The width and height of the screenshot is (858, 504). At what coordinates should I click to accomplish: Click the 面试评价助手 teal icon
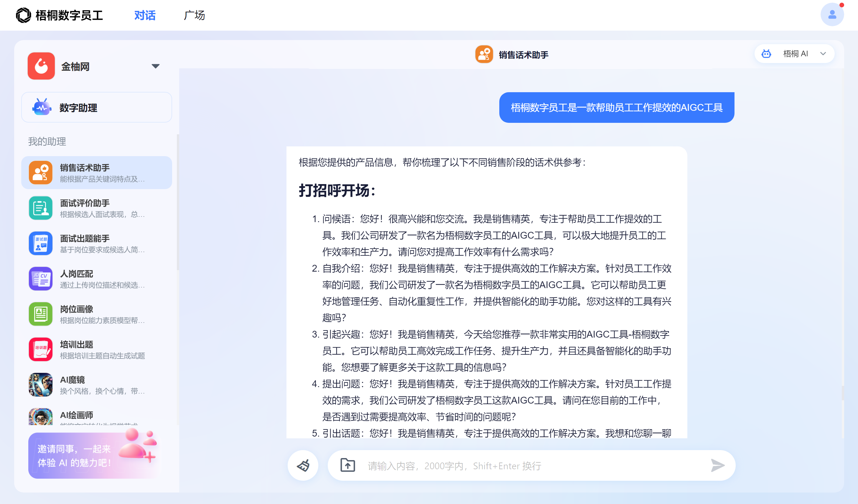[x=40, y=208]
